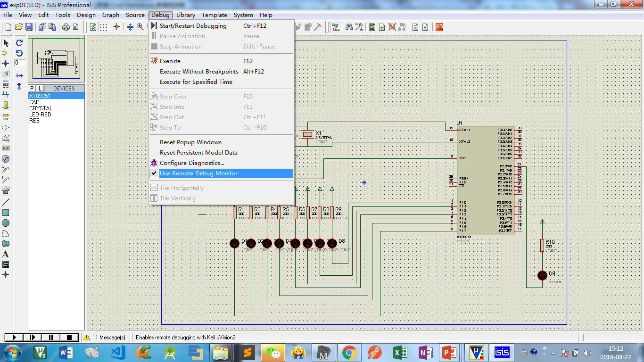Click the Electrical rule check lightning icon
This screenshot has height=362, width=644.
[425, 27]
